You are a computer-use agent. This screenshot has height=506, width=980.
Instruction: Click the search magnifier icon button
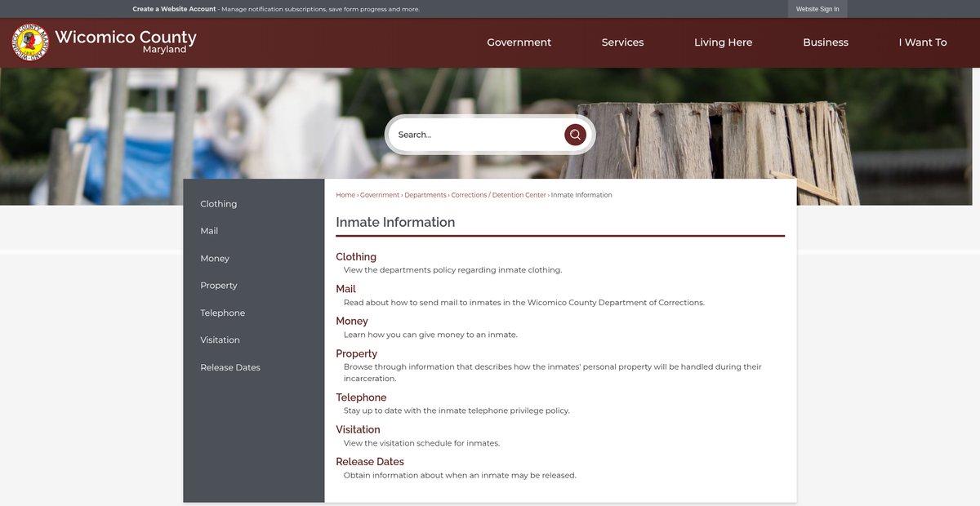point(575,135)
